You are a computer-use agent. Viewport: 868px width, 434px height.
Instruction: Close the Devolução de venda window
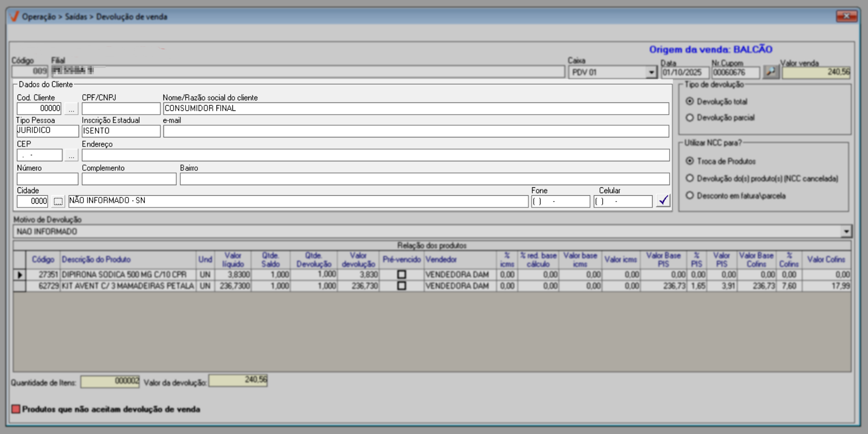point(846,16)
